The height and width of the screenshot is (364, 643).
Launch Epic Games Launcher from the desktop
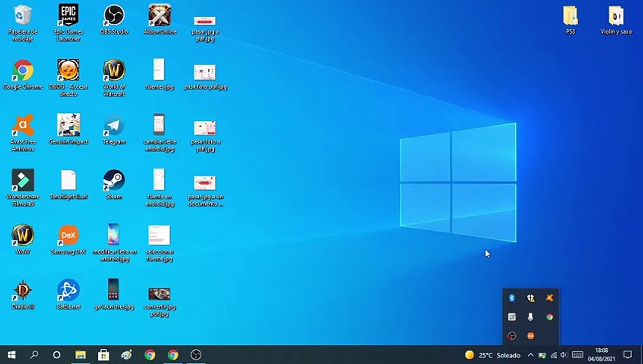click(68, 23)
